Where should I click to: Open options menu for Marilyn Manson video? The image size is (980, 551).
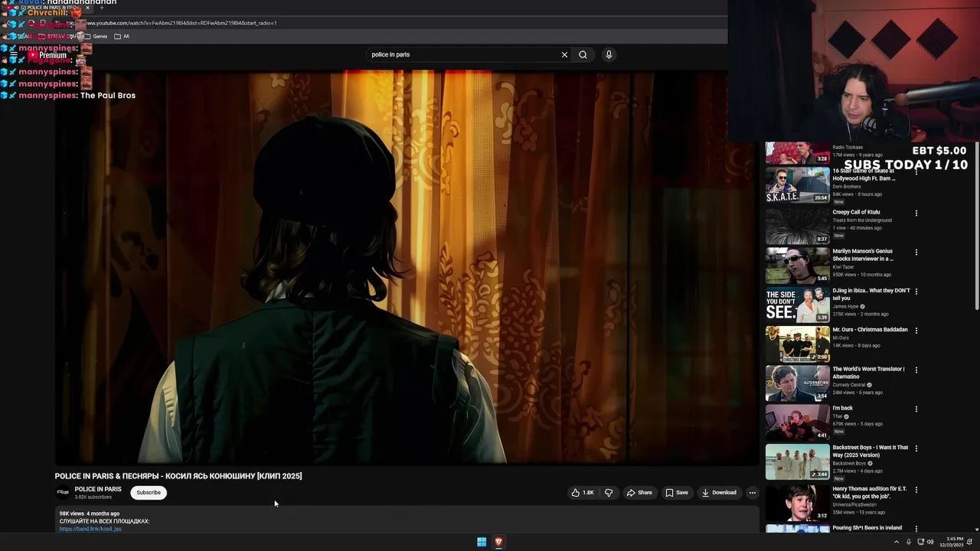click(916, 252)
